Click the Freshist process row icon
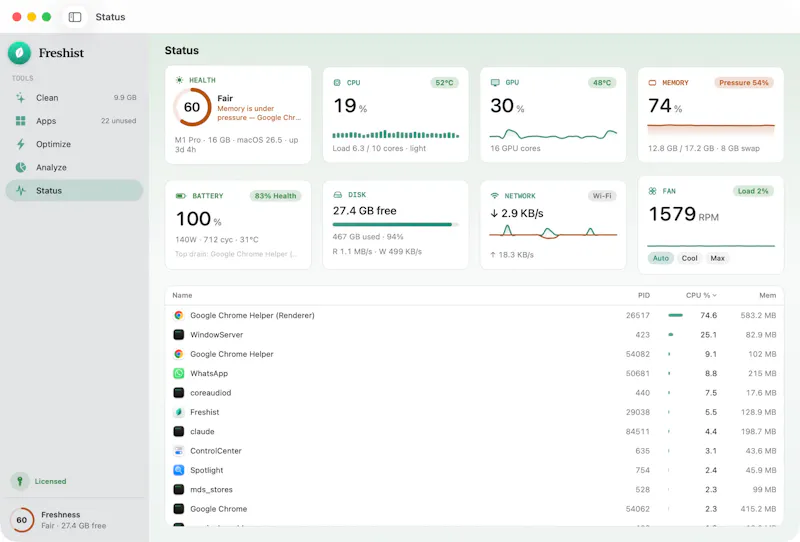 [x=179, y=412]
